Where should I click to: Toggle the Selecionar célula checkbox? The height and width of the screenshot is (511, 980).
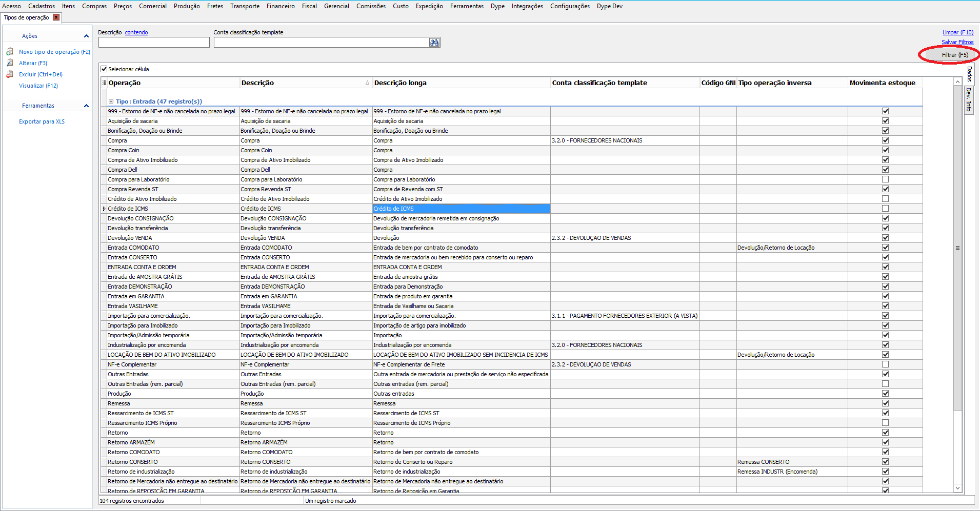(104, 69)
